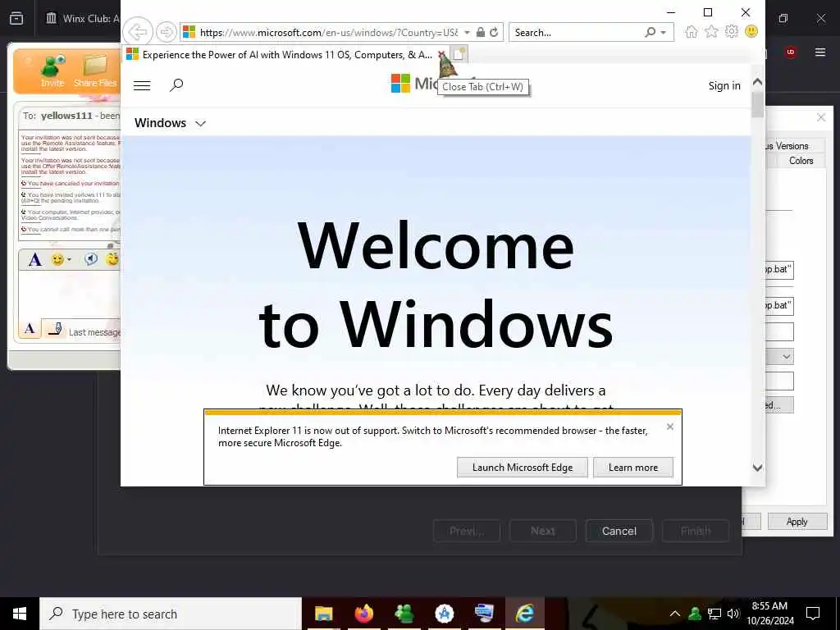Open a new tab in Internet Explorer

(x=459, y=54)
